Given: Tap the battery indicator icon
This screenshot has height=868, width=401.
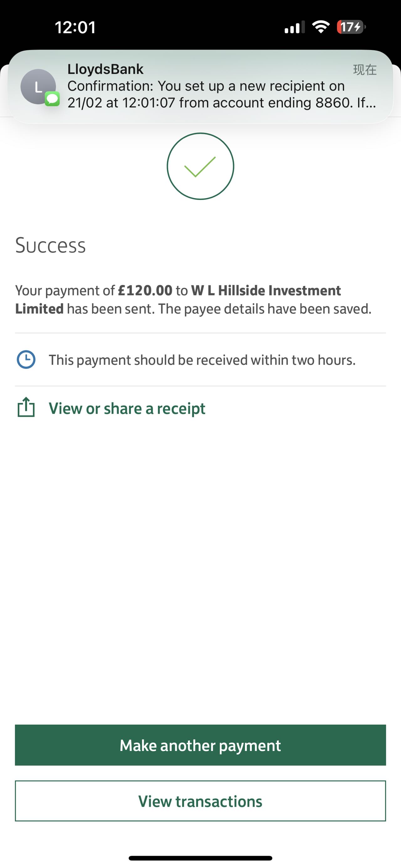Looking at the screenshot, I should tap(351, 27).
